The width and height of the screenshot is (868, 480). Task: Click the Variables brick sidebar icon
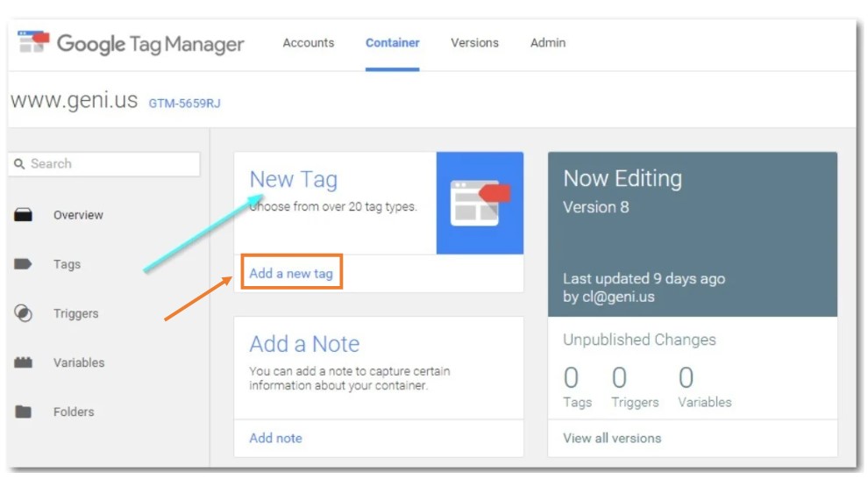[23, 362]
